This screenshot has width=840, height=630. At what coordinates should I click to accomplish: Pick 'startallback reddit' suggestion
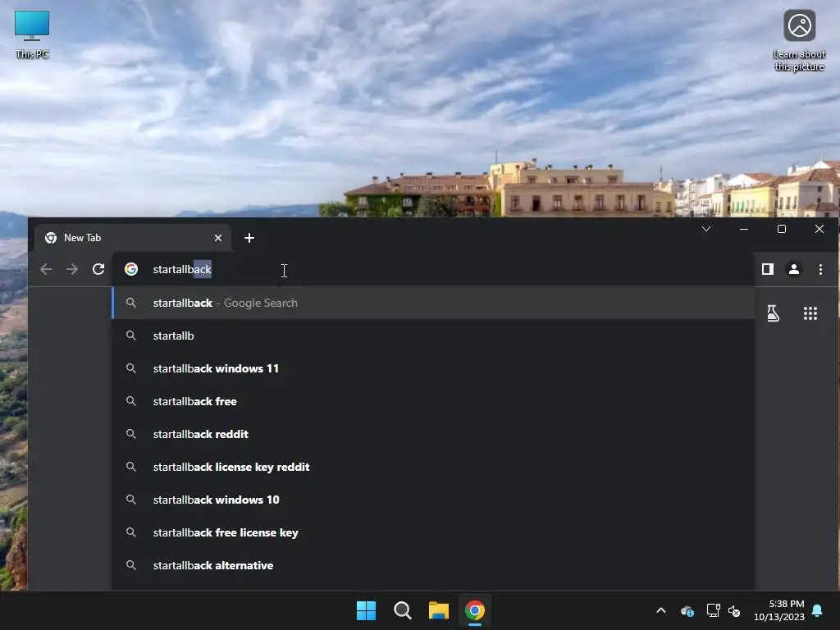point(433,434)
